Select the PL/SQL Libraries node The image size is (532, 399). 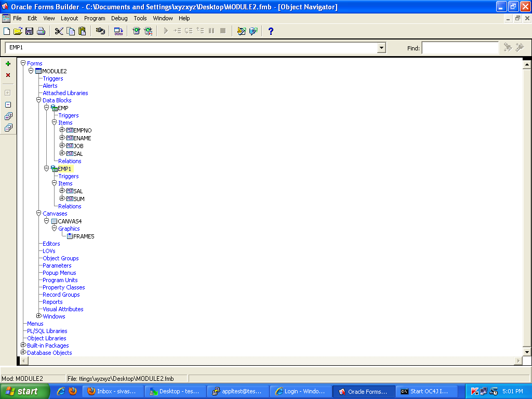(x=47, y=331)
